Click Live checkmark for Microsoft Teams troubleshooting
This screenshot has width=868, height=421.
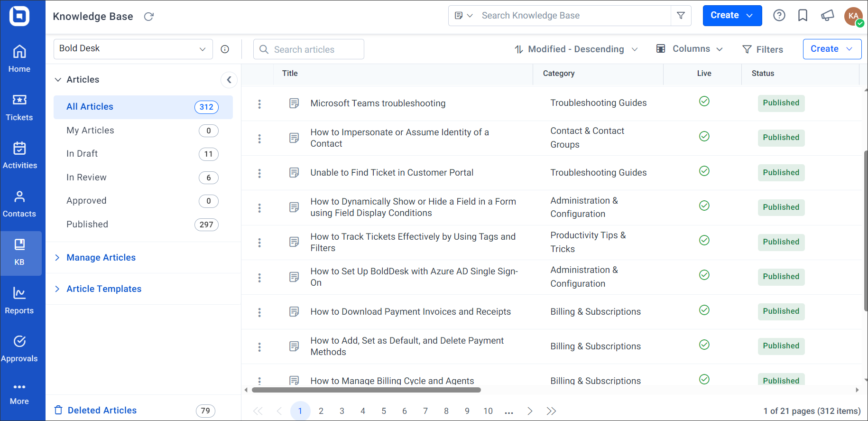[704, 101]
